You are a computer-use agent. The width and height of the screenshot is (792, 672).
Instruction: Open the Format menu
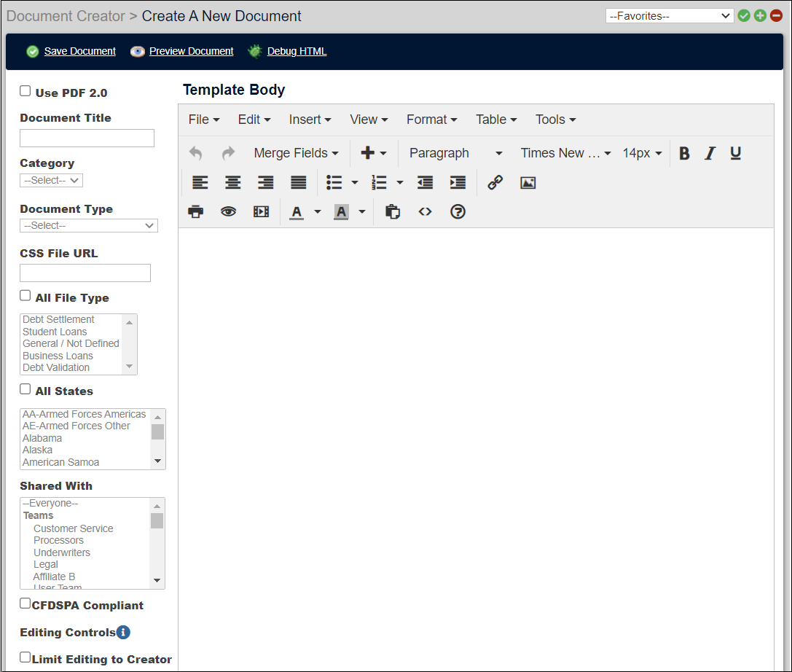pos(431,119)
